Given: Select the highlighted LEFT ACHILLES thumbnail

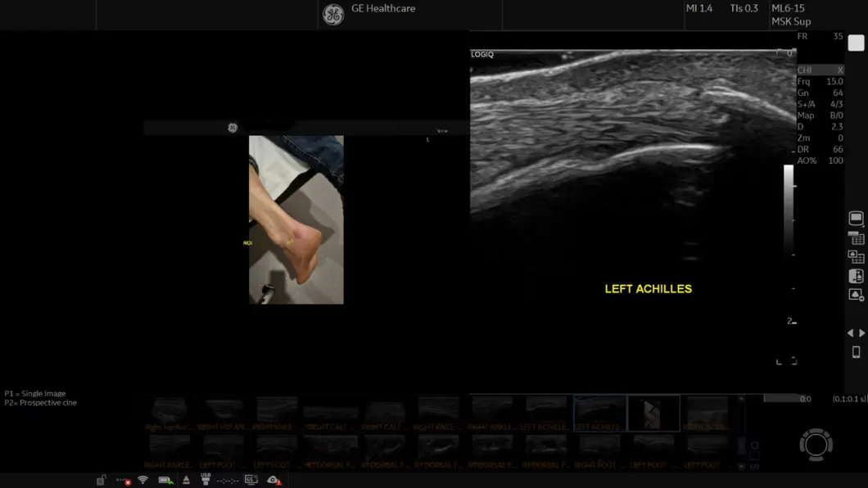Looking at the screenshot, I should [x=599, y=413].
